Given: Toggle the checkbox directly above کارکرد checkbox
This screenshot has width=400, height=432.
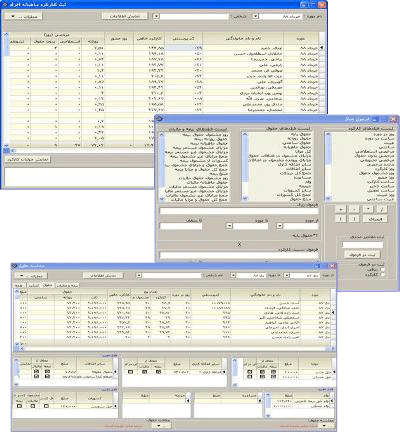Looking at the screenshot, I should click(x=382, y=269).
